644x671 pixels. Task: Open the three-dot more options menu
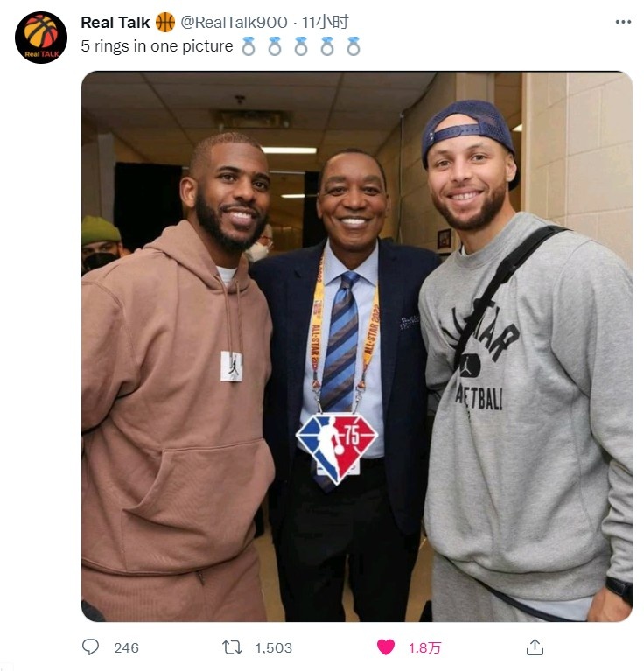click(x=623, y=22)
